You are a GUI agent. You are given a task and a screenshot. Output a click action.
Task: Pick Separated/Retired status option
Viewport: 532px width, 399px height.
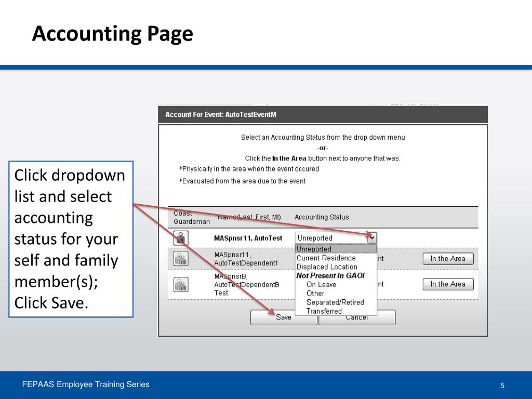336,302
